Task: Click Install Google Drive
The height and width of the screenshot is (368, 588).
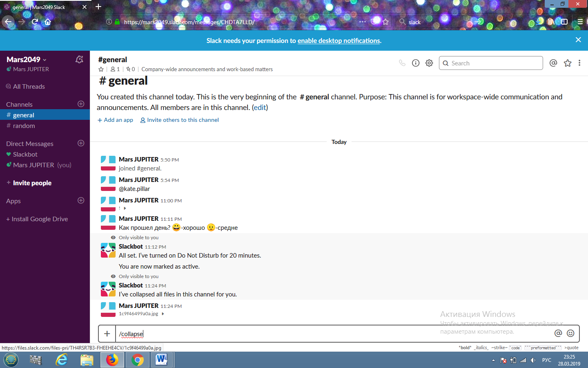Action: point(37,219)
